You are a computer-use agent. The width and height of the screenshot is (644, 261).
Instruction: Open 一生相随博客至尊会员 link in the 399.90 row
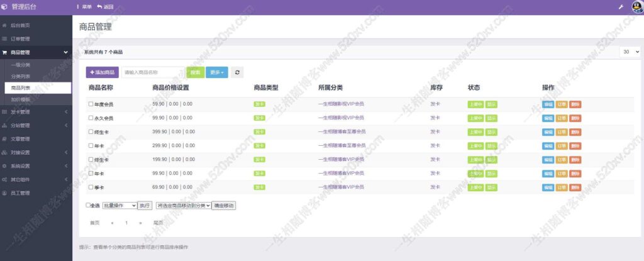[x=341, y=131]
